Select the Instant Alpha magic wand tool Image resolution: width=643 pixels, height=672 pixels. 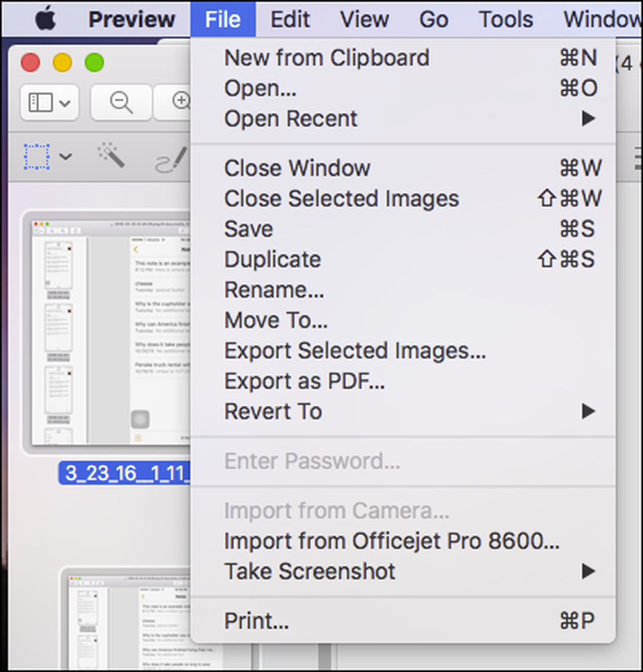coord(111,155)
